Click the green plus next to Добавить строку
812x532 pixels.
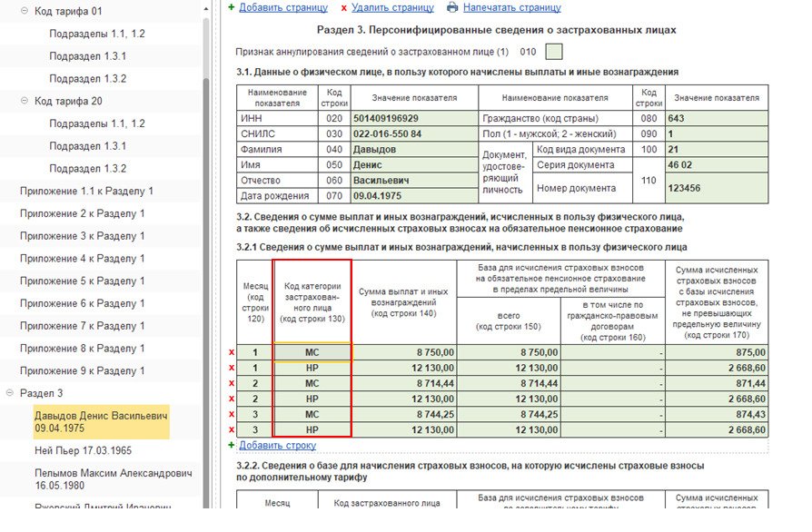tap(232, 445)
